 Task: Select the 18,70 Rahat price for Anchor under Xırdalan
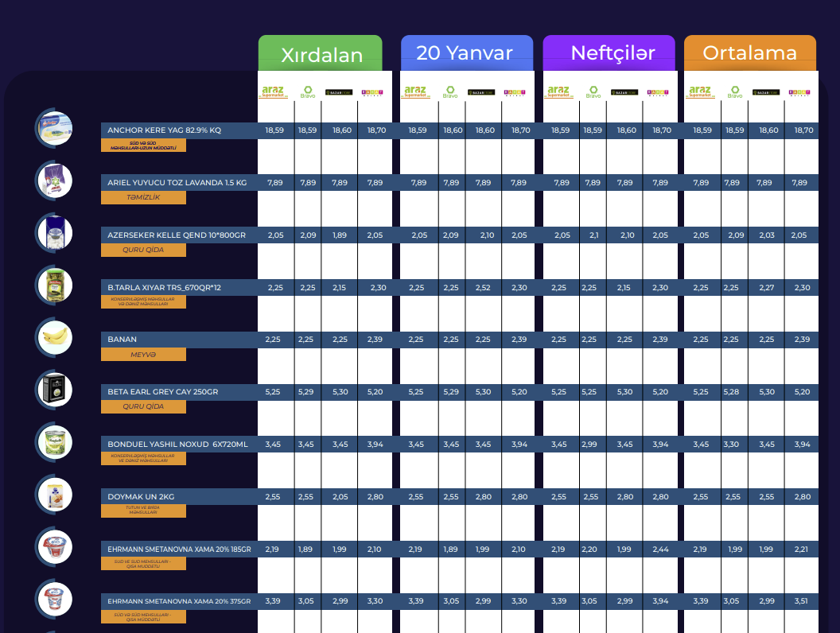(x=376, y=130)
